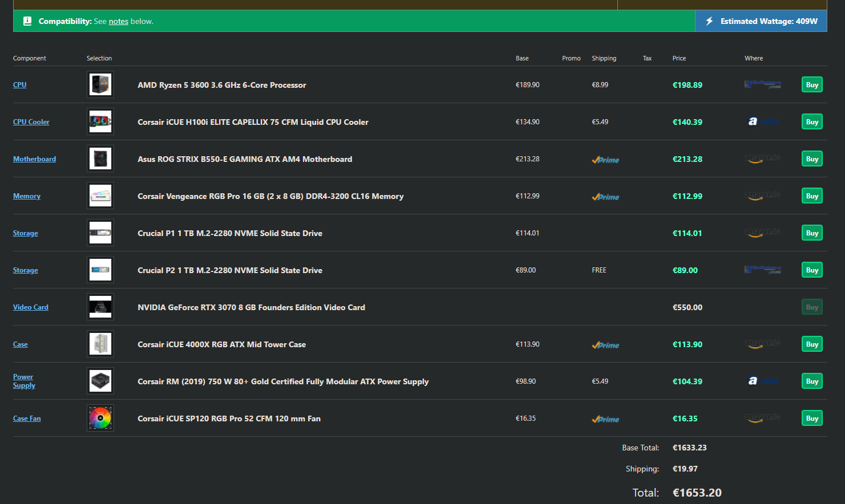Open the NVIDIA GeForce RTX 3070 product name

click(251, 307)
